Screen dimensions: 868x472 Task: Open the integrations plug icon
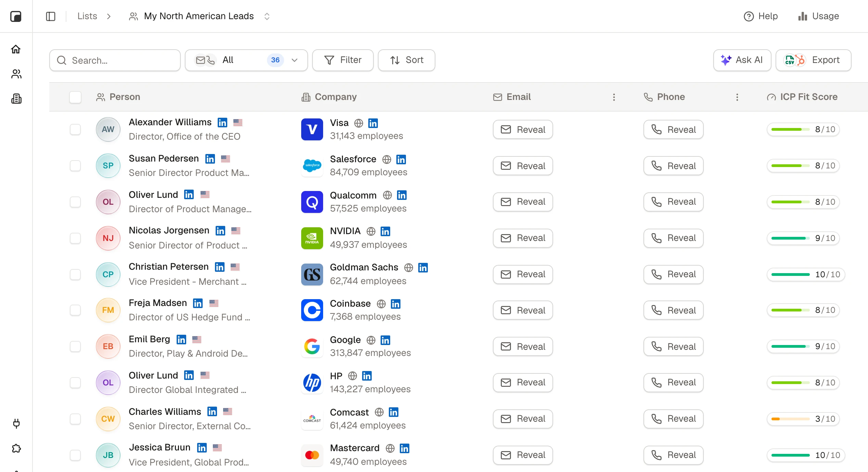pyautogui.click(x=16, y=423)
